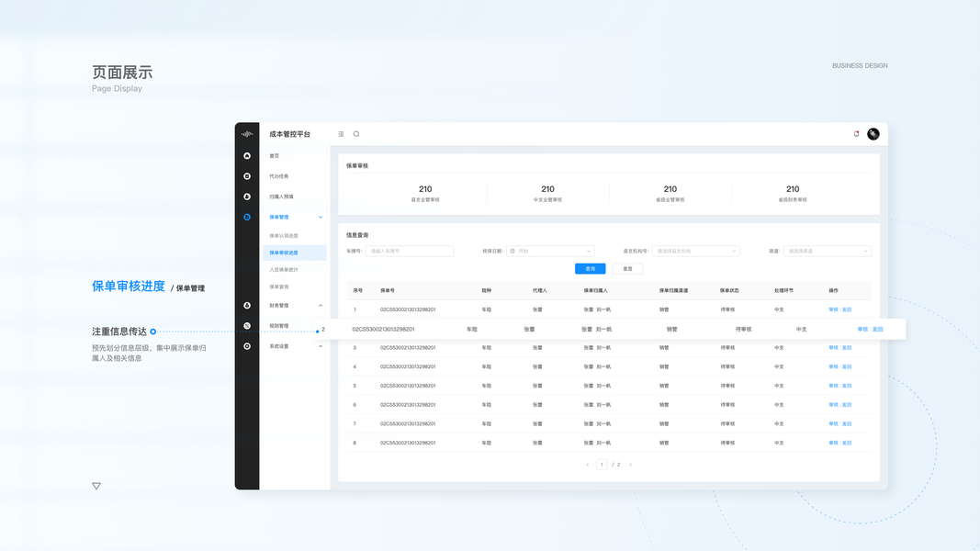Click the 处理环节 column header
This screenshot has height=551, width=980.
click(783, 290)
